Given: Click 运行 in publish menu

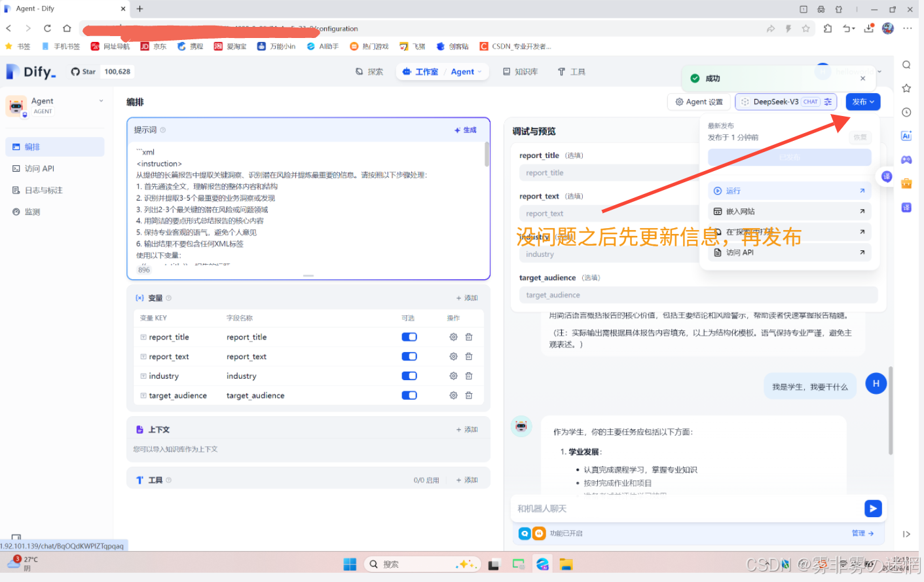Looking at the screenshot, I should pos(790,191).
